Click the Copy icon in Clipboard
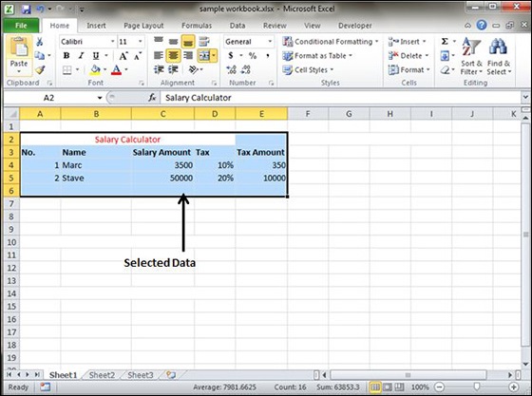Screen dimensions: 532x396 [x=40, y=55]
